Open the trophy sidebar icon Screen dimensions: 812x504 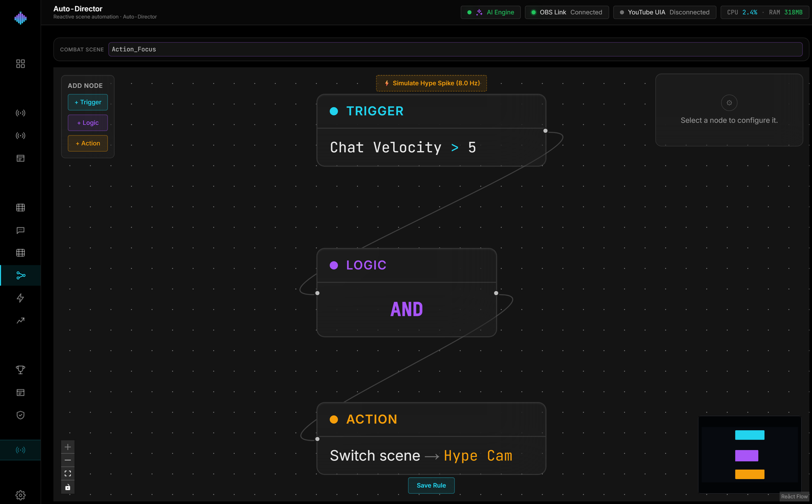(x=20, y=370)
